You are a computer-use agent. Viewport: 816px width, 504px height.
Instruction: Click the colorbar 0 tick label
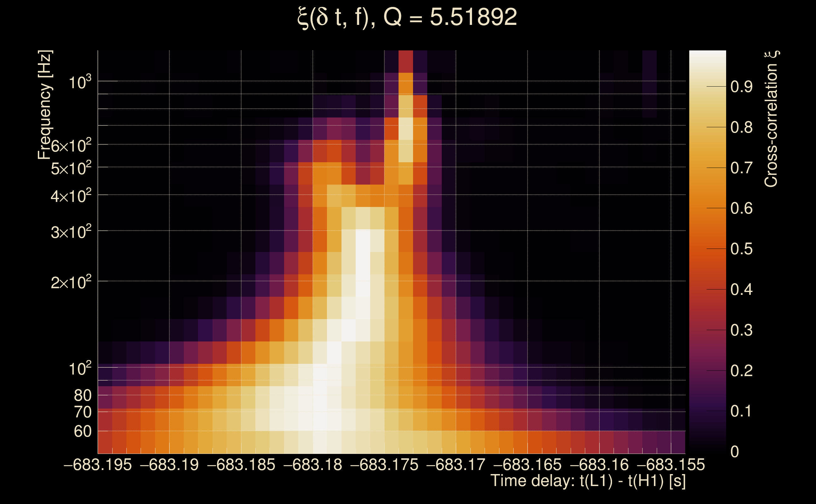(735, 452)
